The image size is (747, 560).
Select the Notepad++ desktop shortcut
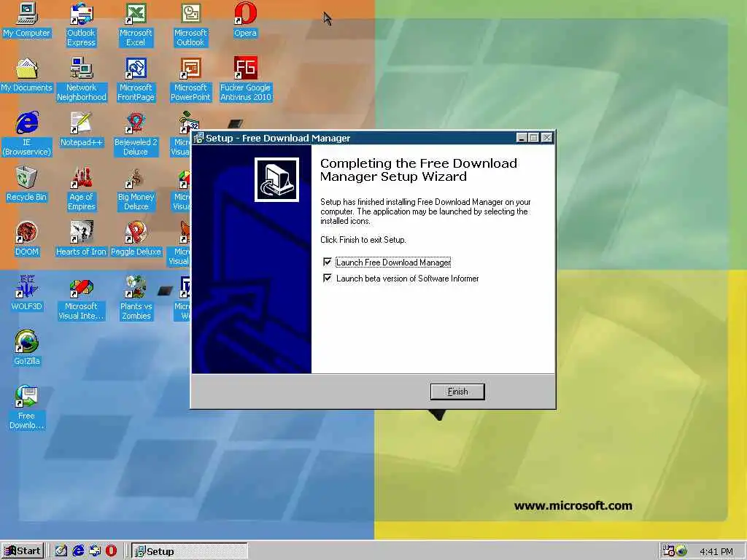click(82, 130)
